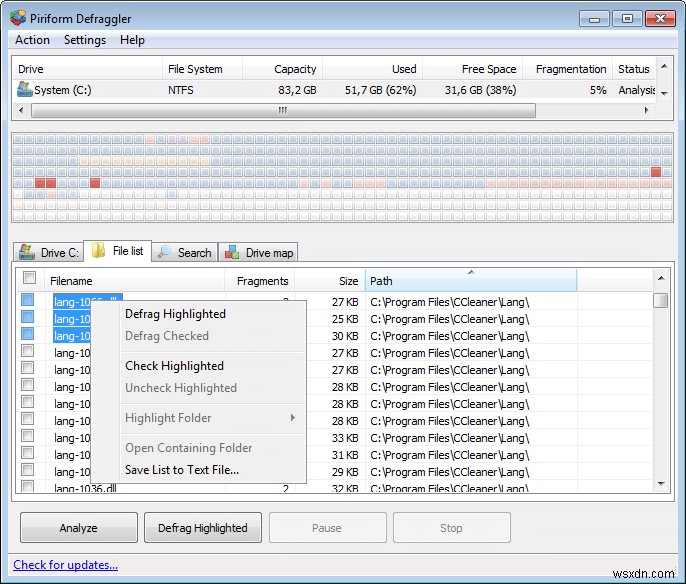Uncheck the first highlighted file checkbox
686x584 pixels.
click(28, 299)
